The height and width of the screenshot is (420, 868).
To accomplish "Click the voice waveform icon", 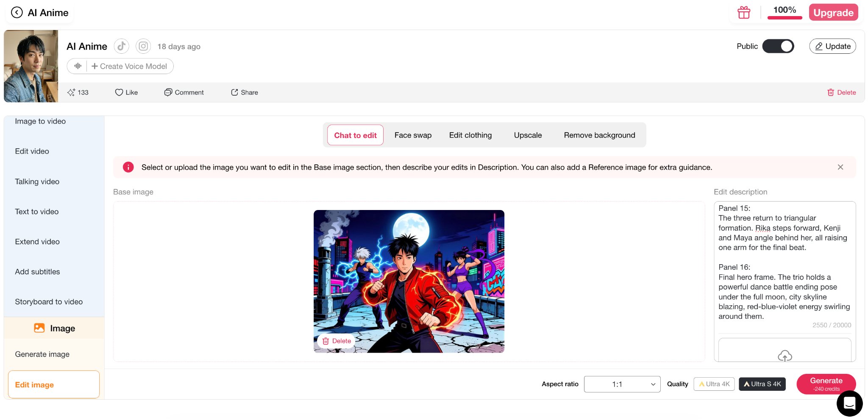I will (78, 66).
